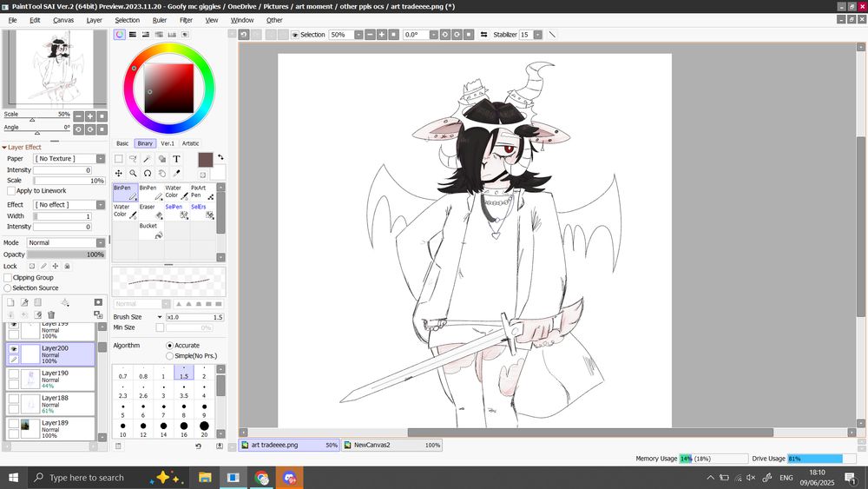Select the magic wand tool
This screenshot has width=868, height=489.
pyautogui.click(x=148, y=159)
